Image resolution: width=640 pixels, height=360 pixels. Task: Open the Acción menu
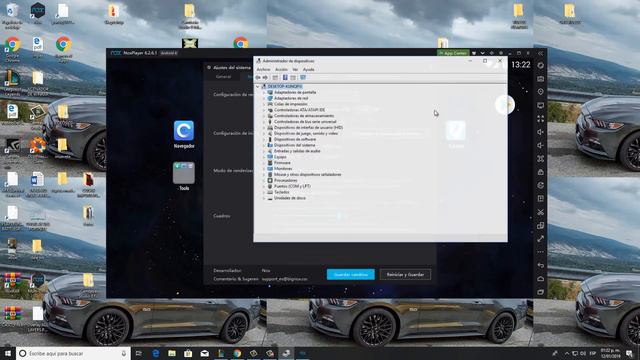[281, 69]
